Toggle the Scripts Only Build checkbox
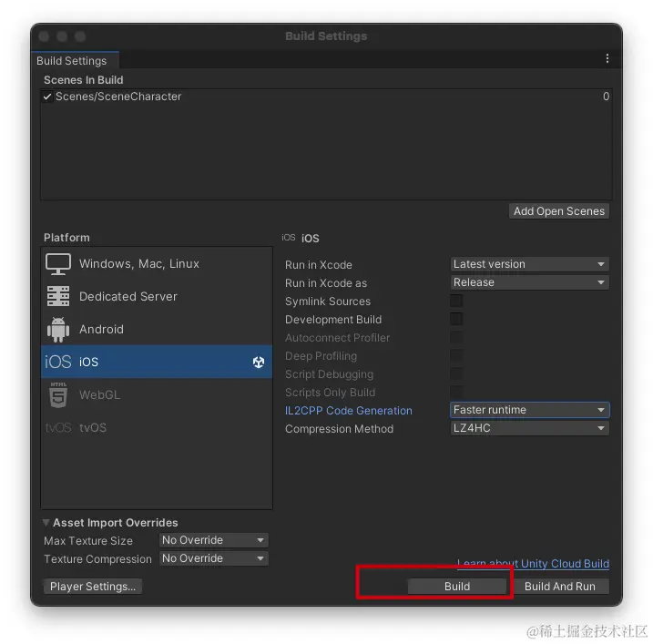Viewport: 653px width, 644px height. point(456,392)
